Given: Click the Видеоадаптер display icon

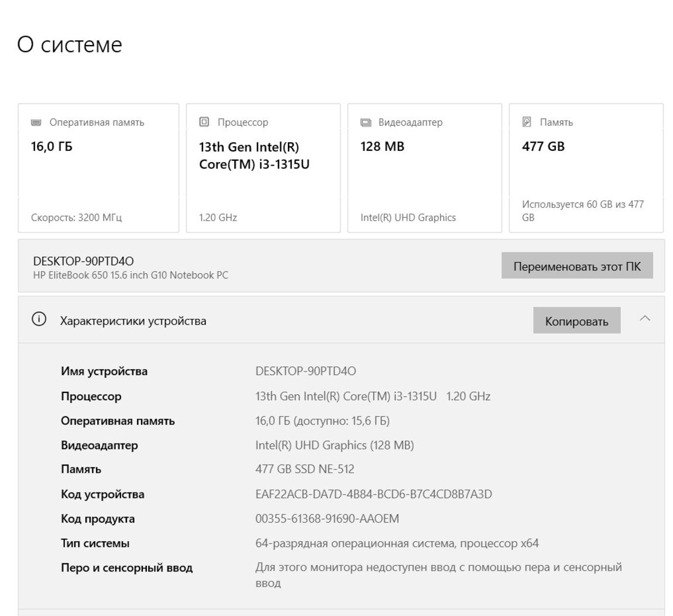Looking at the screenshot, I should [366, 123].
